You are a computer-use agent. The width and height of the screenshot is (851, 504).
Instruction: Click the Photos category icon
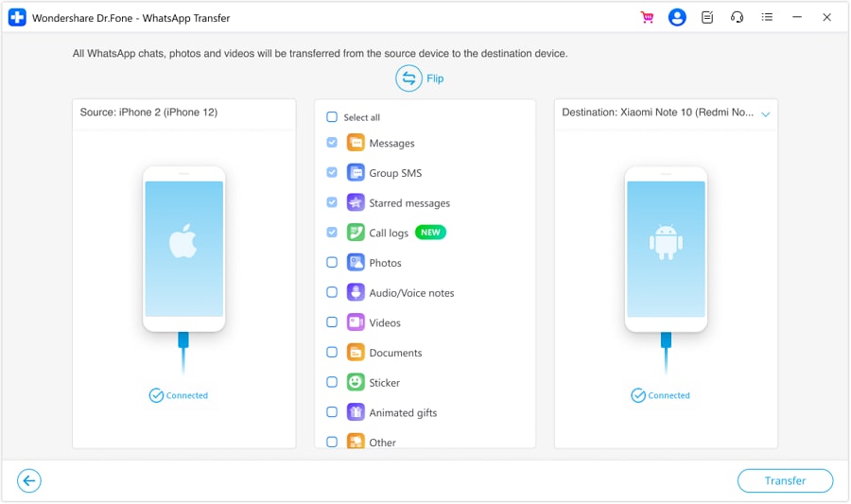[356, 263]
